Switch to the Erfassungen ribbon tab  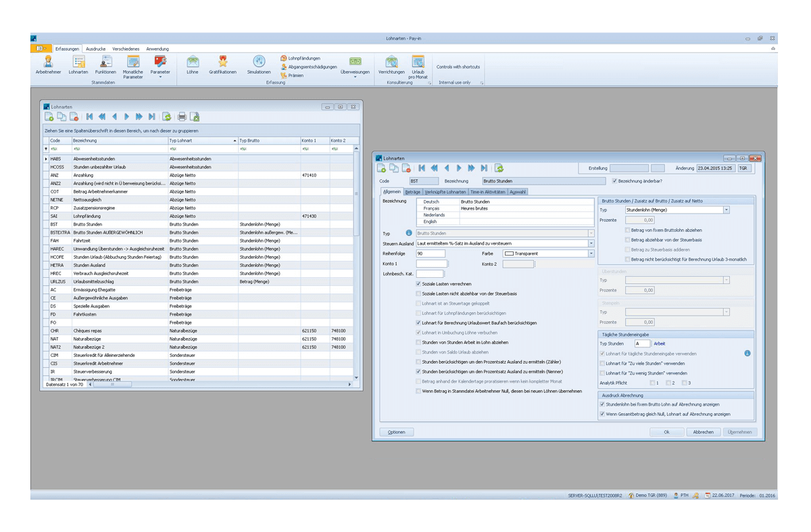point(68,49)
